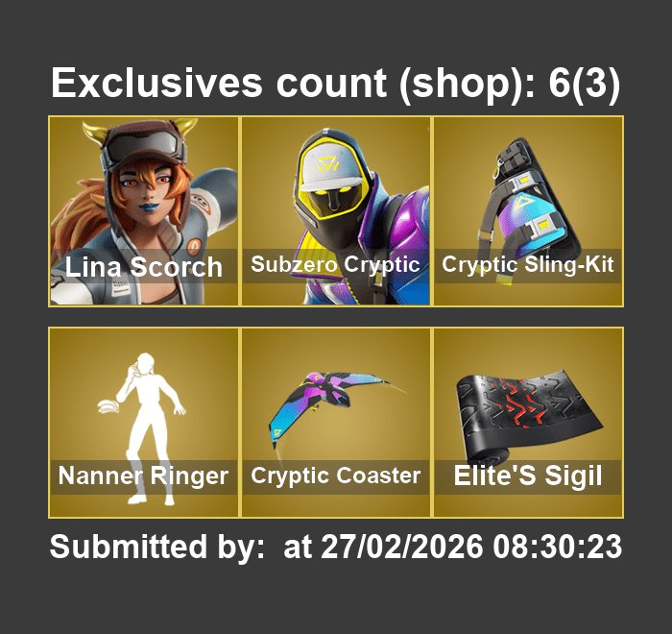Click the Nanner Ringer name label
This screenshot has width=672, height=634.
[143, 475]
